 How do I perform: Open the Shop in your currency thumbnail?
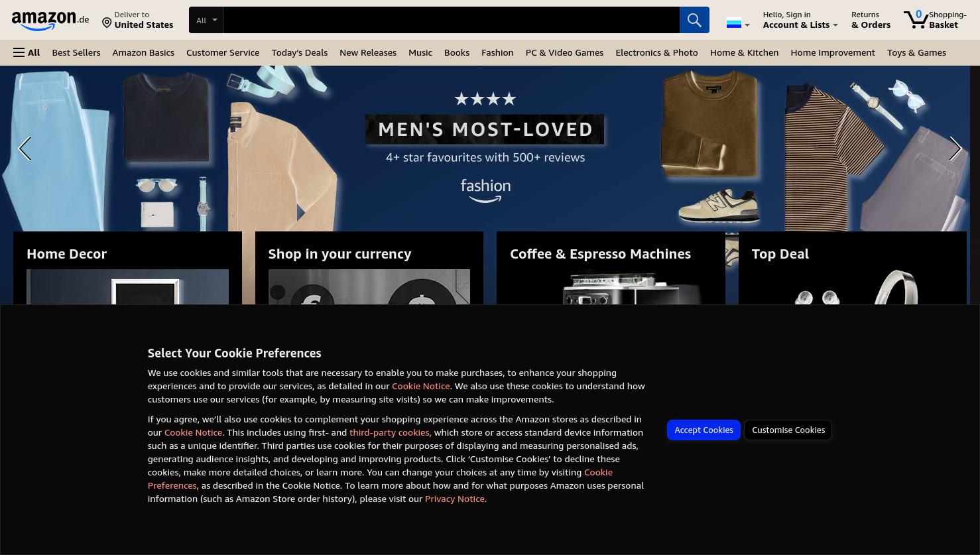[369, 287]
